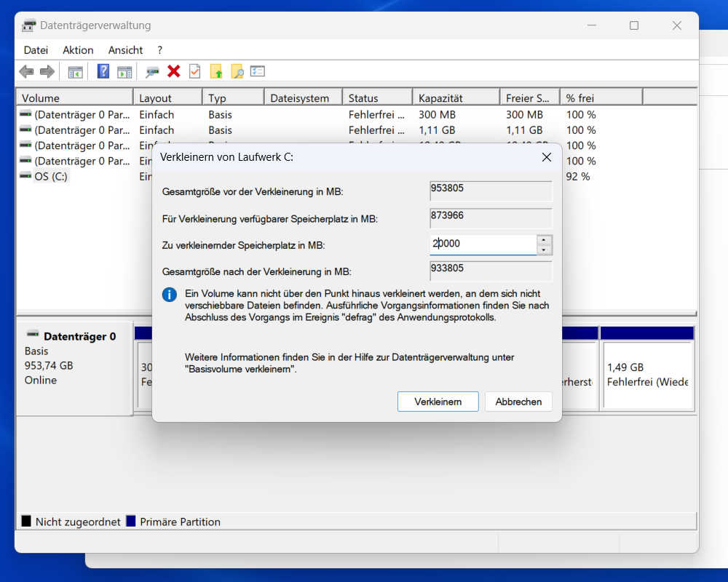Sort by the Volume column header
Viewport: 728px width, 582px height.
coord(75,98)
